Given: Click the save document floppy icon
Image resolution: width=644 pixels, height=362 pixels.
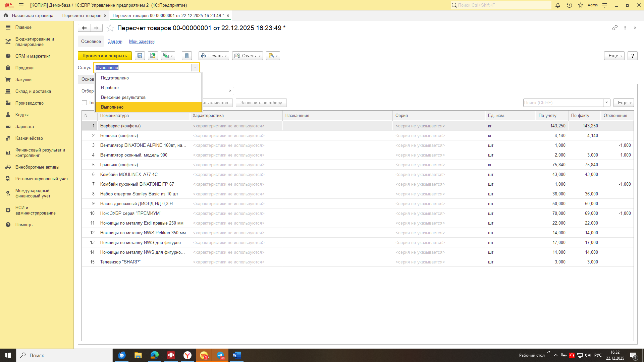Looking at the screenshot, I should 140,56.
